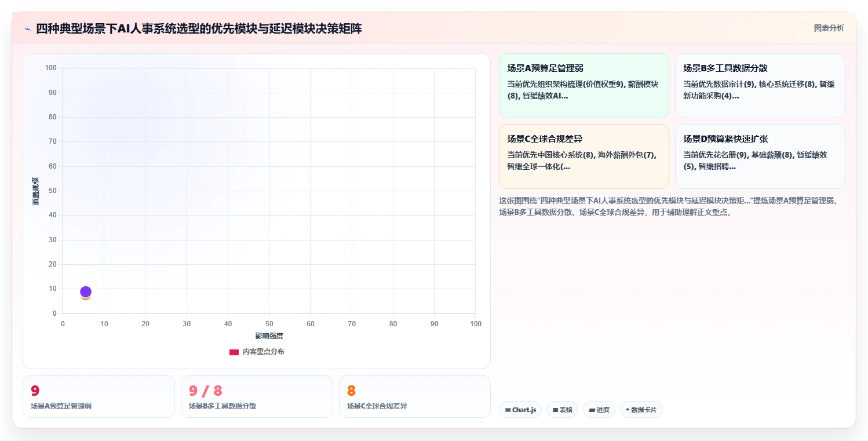Click the 图表分析 label in header
The height and width of the screenshot is (441, 868).
pyautogui.click(x=829, y=28)
